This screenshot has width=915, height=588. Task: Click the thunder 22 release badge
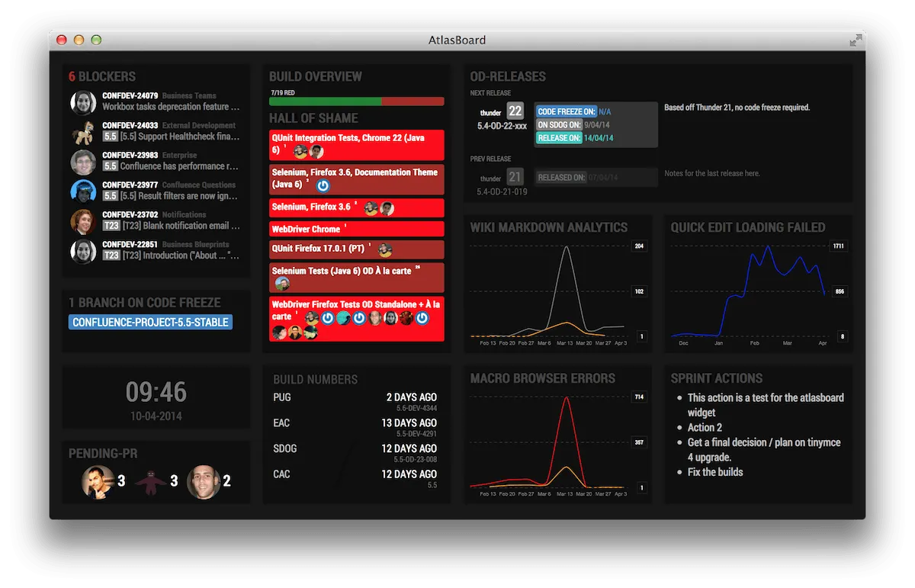pyautogui.click(x=515, y=111)
